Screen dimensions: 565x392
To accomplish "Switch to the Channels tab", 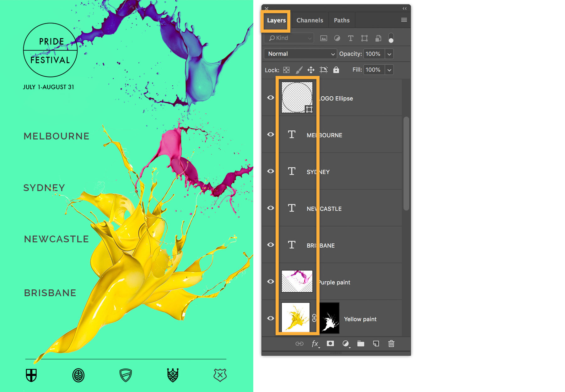I will [x=309, y=20].
